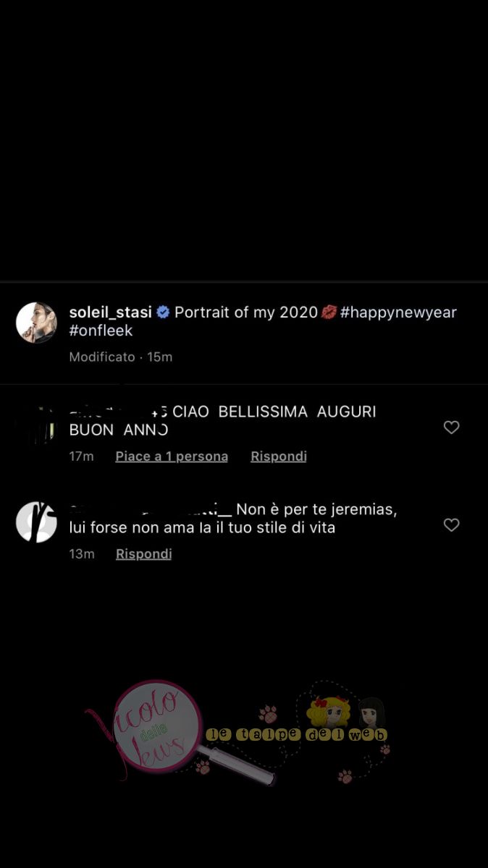Tap the kiss lips emoji in caption
This screenshot has width=488, height=868.
click(329, 312)
